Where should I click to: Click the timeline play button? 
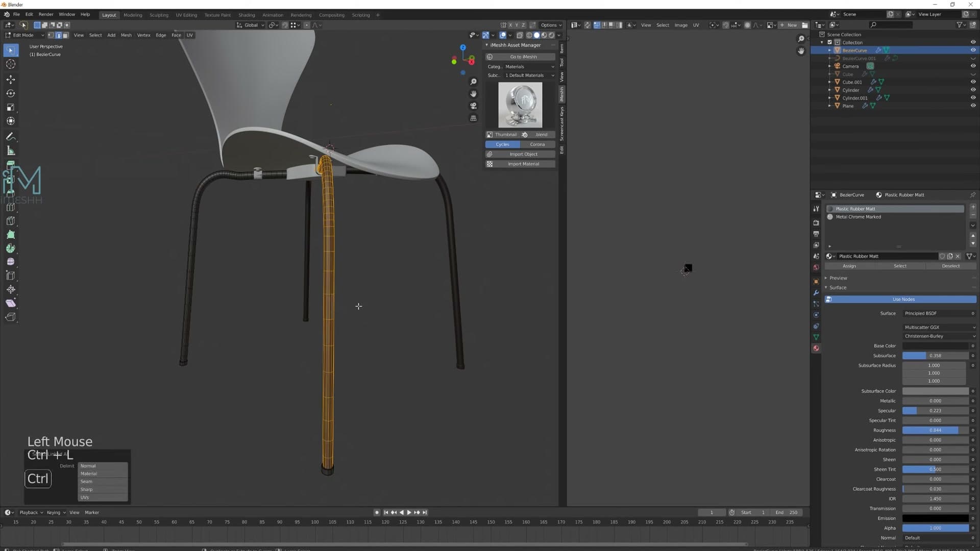[409, 512]
